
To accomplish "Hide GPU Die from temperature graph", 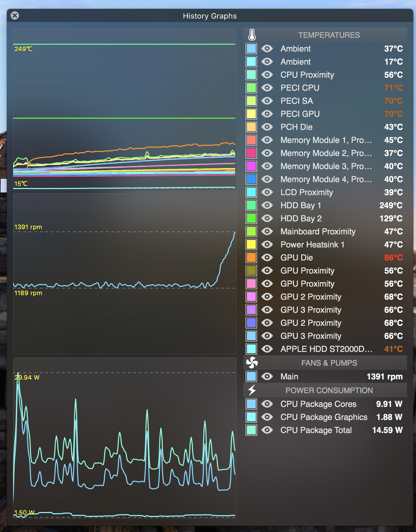I will pyautogui.click(x=267, y=257).
